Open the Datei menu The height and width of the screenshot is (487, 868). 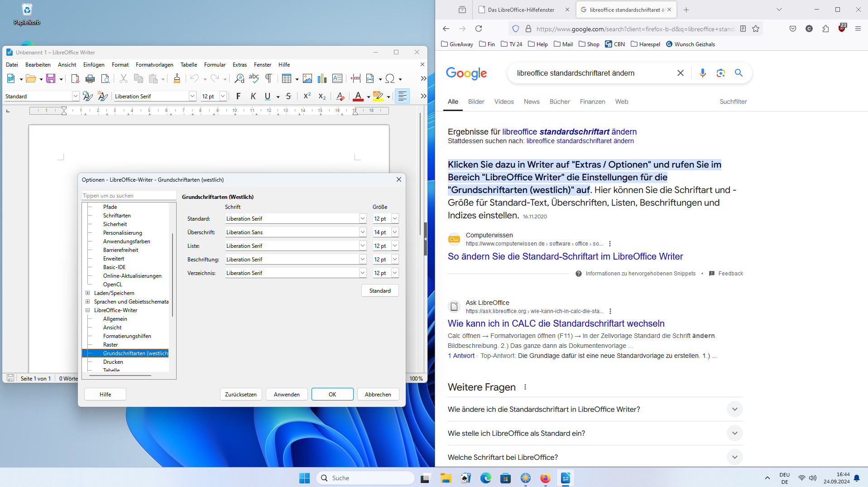pyautogui.click(x=12, y=65)
